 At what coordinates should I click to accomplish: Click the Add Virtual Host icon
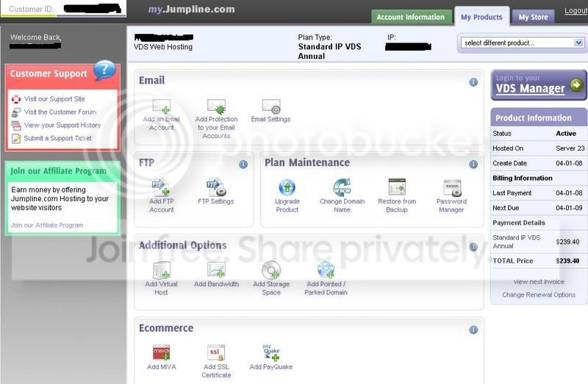pyautogui.click(x=162, y=270)
